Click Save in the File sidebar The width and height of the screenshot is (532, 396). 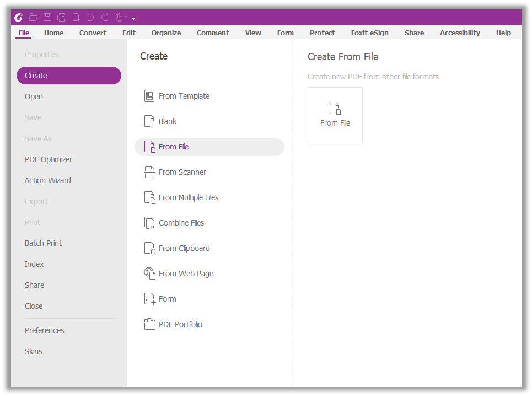pos(33,117)
